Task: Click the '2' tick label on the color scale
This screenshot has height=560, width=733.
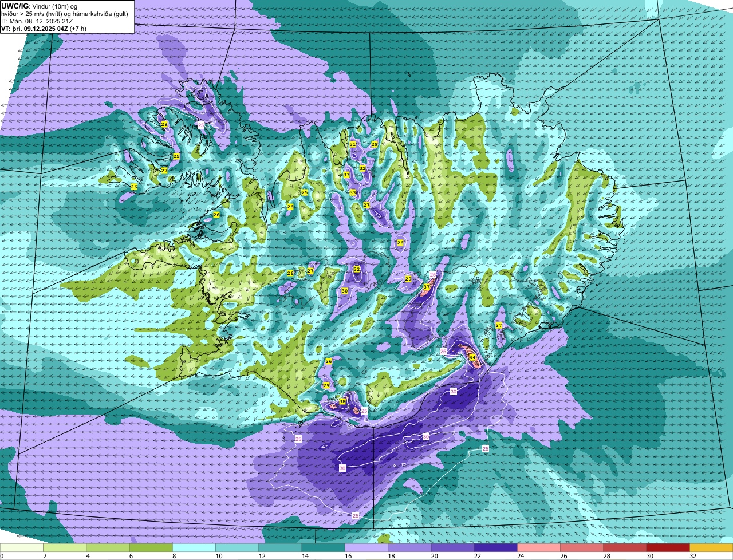Action: point(44,556)
